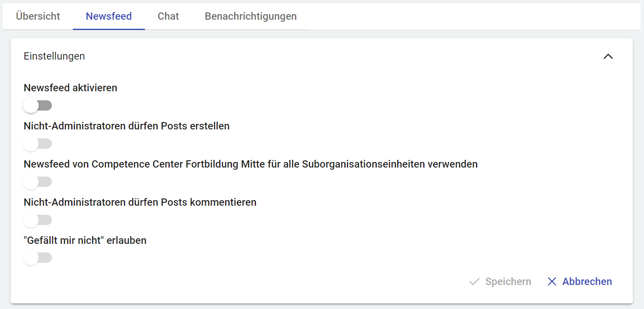Collapse the Einstellungen panel chevron
Viewport: 644px width, 309px height.
click(608, 57)
